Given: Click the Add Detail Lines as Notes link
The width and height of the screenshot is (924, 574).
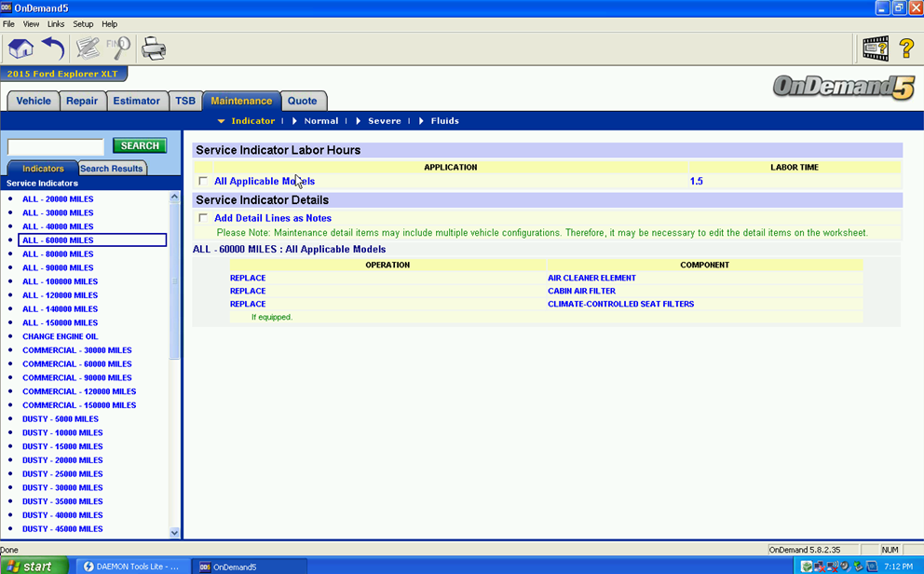Looking at the screenshot, I should (273, 218).
